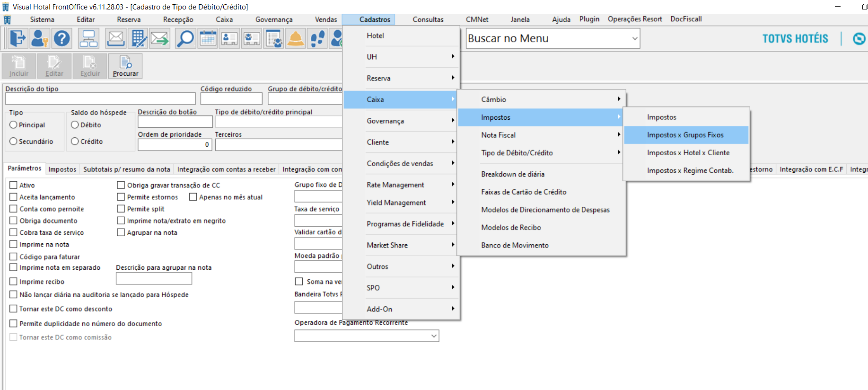
Task: Expand the UH submenu
Action: 401,57
